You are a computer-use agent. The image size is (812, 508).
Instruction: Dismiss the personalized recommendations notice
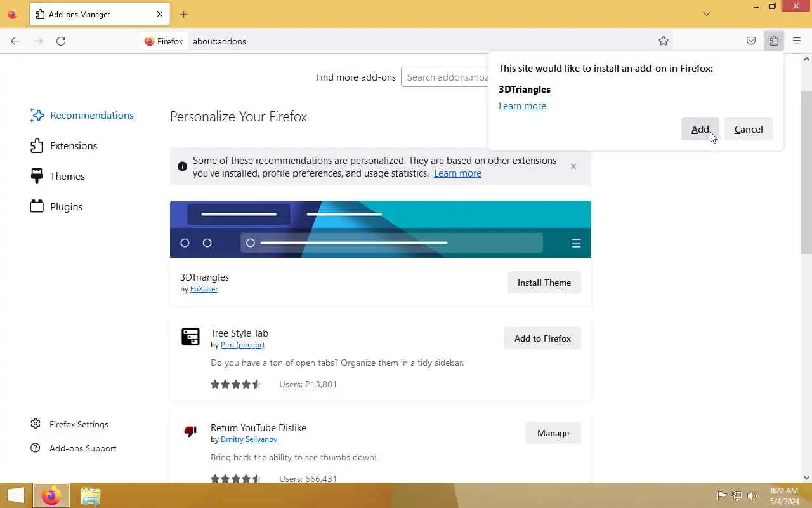(x=573, y=166)
